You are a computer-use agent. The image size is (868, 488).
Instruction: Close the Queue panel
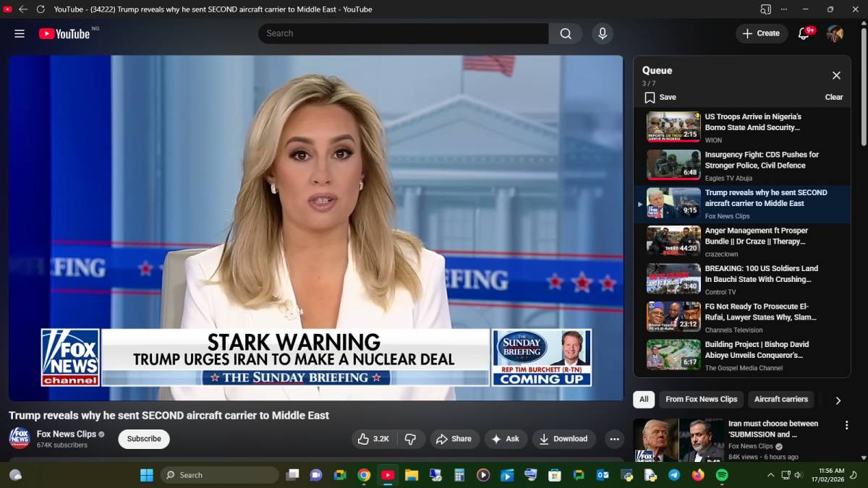[836, 75]
